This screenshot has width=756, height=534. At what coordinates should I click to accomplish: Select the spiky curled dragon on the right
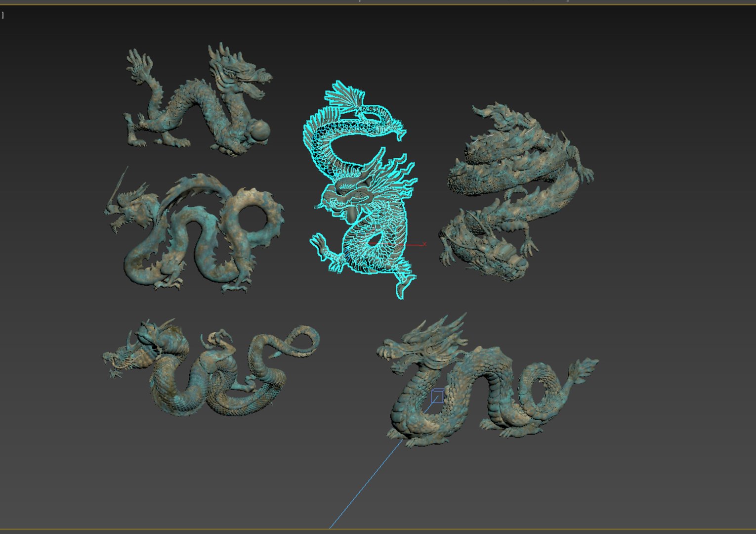516,193
